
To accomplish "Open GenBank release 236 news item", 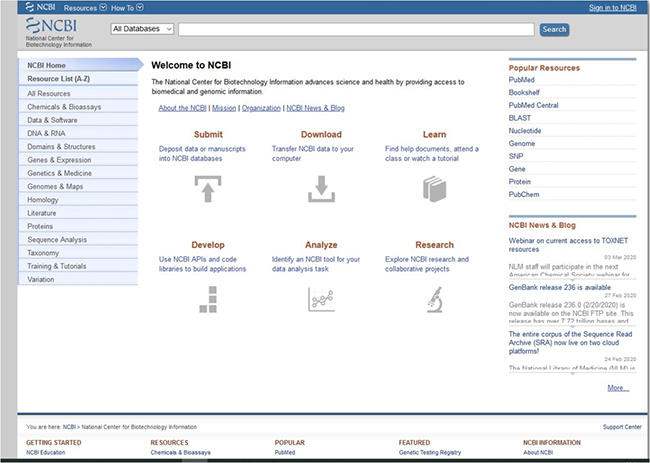I will 560,287.
